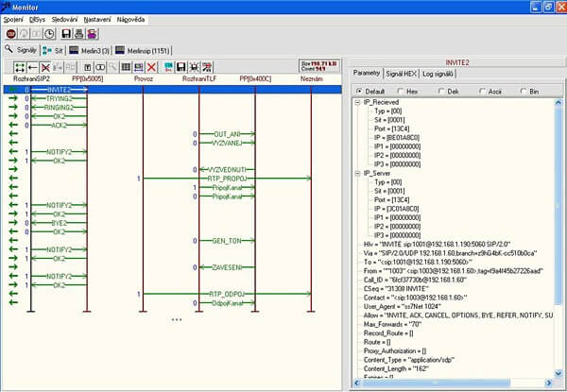The image size is (567, 392).
Task: Open the Sledování menu
Action: pos(64,20)
